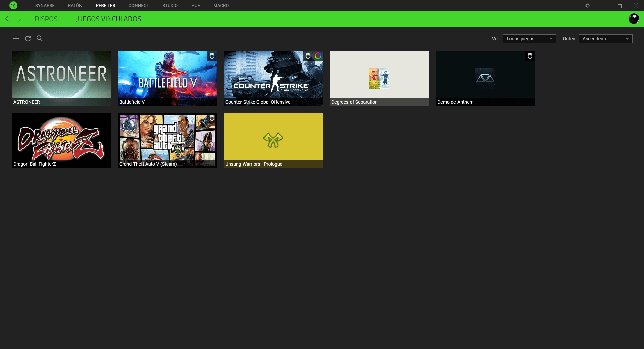Screen dimensions: 644x349
Task: Click mouse icon on Battlefield V card
Action: pos(212,56)
